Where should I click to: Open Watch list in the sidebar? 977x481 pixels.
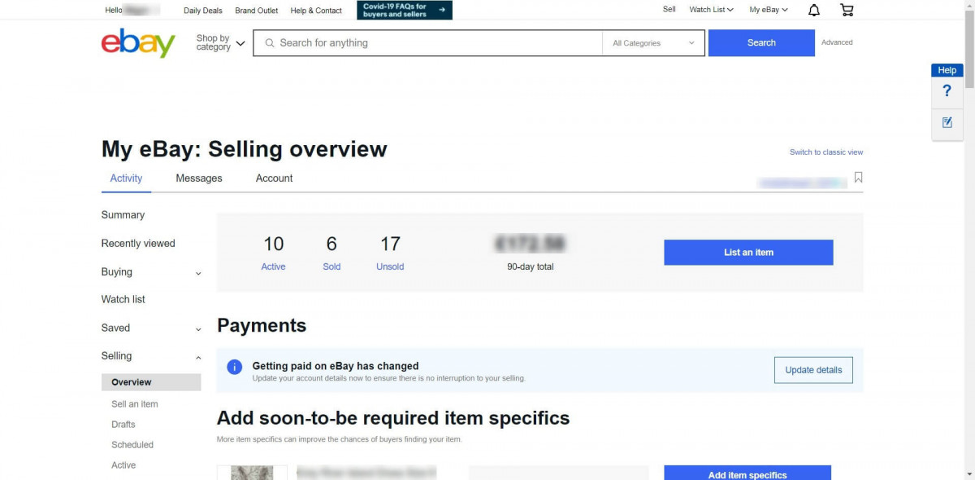(123, 300)
